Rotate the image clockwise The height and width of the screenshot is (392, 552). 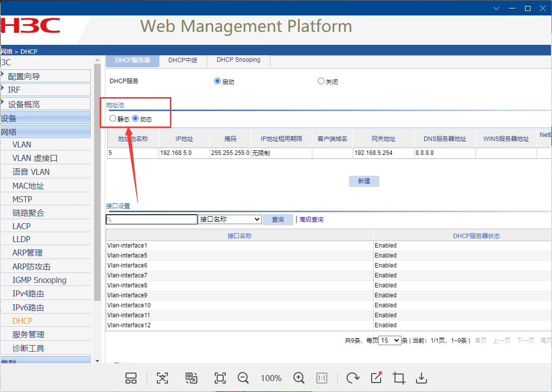click(353, 378)
